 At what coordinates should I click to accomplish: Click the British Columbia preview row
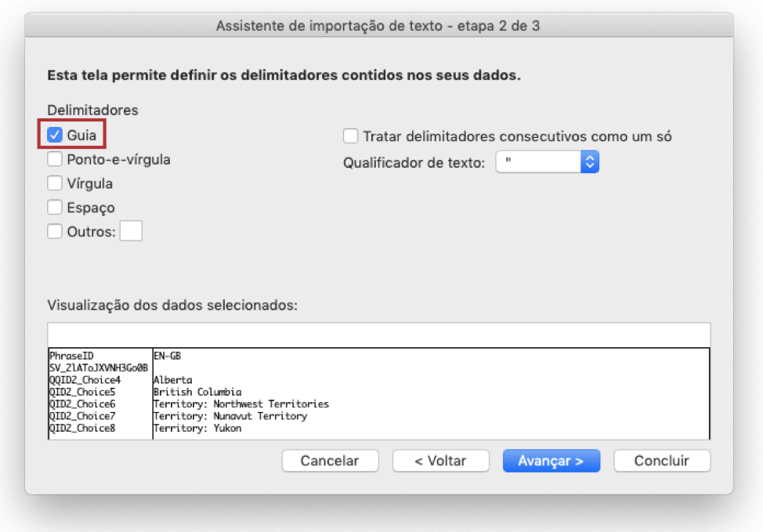click(x=197, y=392)
